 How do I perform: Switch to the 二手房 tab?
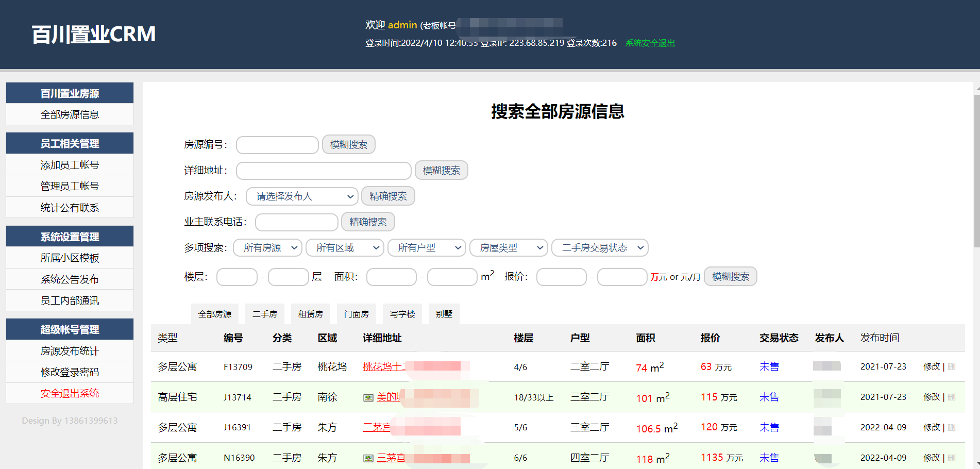[265, 314]
